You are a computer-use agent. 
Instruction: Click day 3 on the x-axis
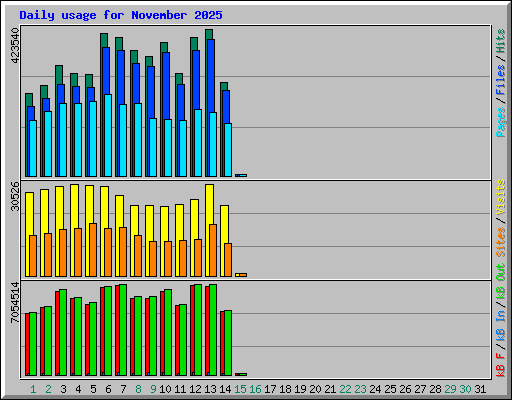click(63, 389)
